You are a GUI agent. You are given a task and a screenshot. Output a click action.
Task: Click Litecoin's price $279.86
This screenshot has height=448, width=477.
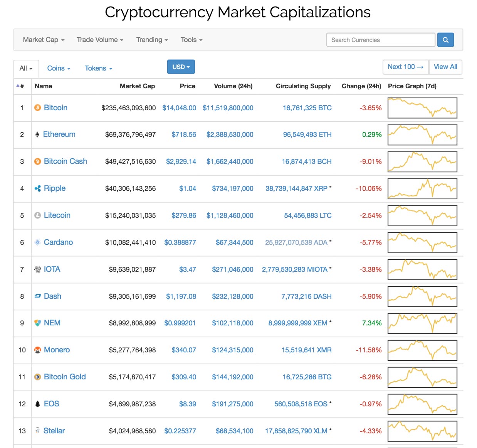click(184, 216)
